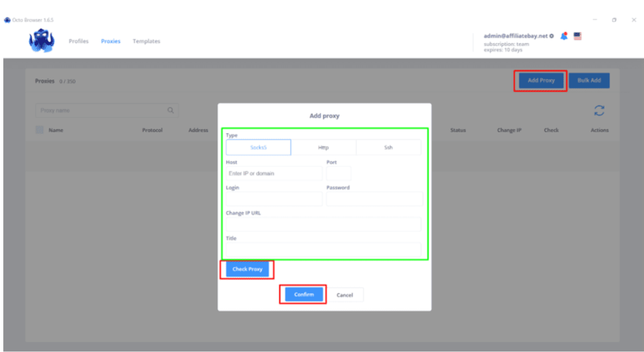Select Socks5 proxy type

tap(258, 147)
